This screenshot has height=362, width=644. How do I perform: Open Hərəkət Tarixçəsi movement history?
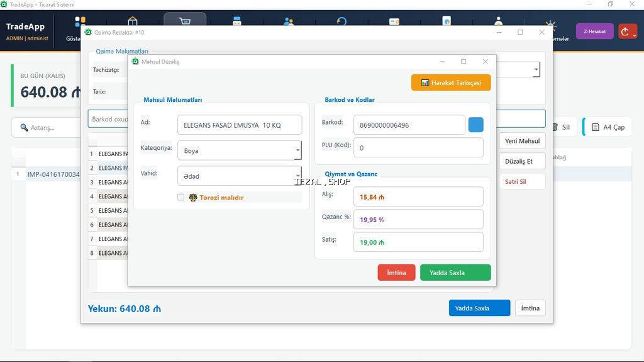pos(450,82)
